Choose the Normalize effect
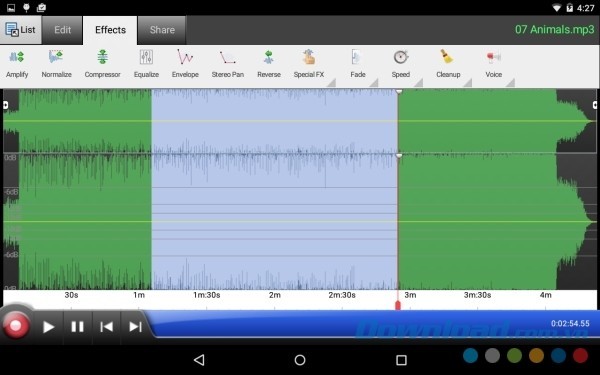 [56, 64]
